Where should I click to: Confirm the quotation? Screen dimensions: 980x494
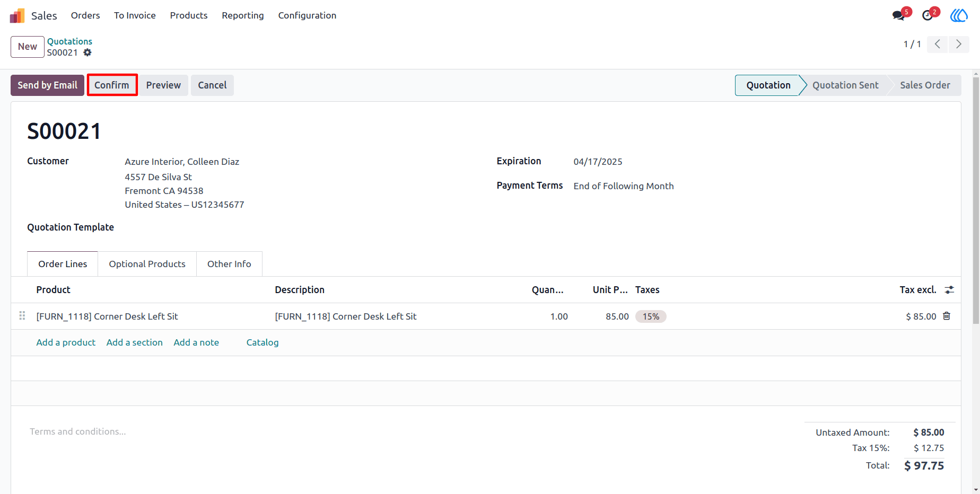[x=112, y=85]
